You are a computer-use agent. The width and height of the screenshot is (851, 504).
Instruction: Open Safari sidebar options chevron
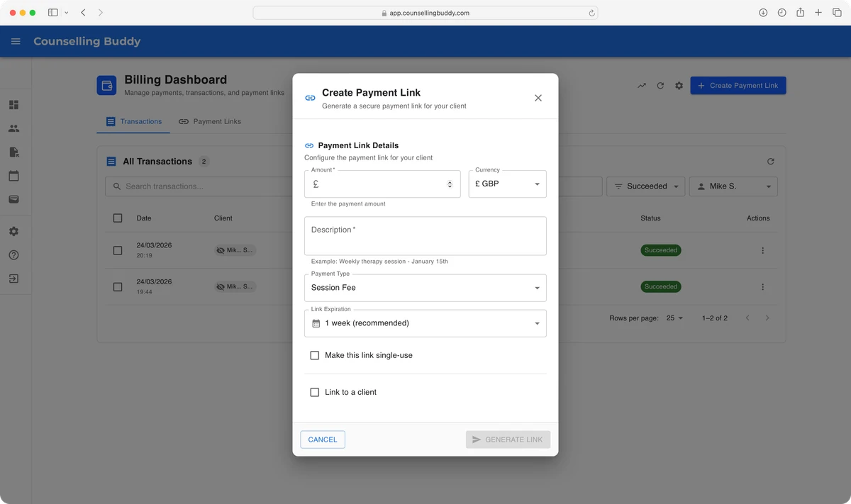click(x=67, y=13)
